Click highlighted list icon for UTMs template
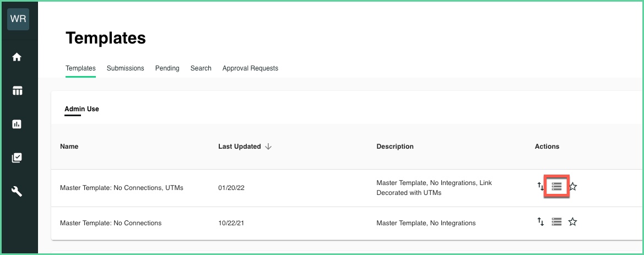 coord(556,187)
